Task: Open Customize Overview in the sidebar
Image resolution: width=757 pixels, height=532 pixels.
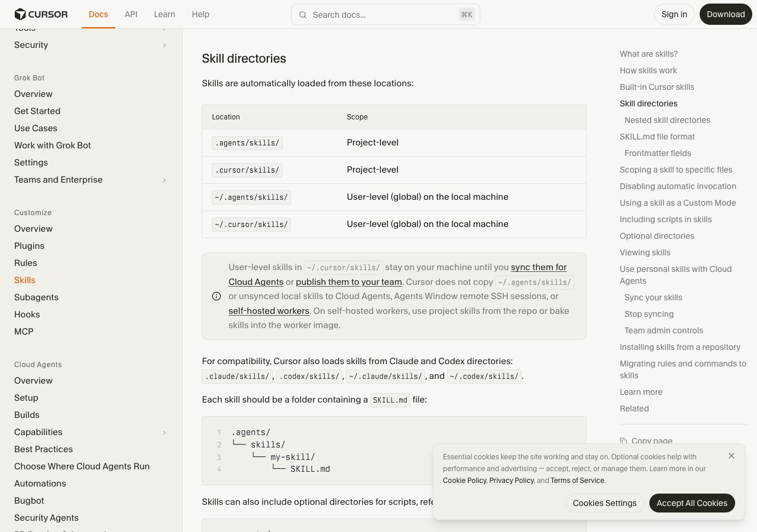Action: pyautogui.click(x=33, y=229)
